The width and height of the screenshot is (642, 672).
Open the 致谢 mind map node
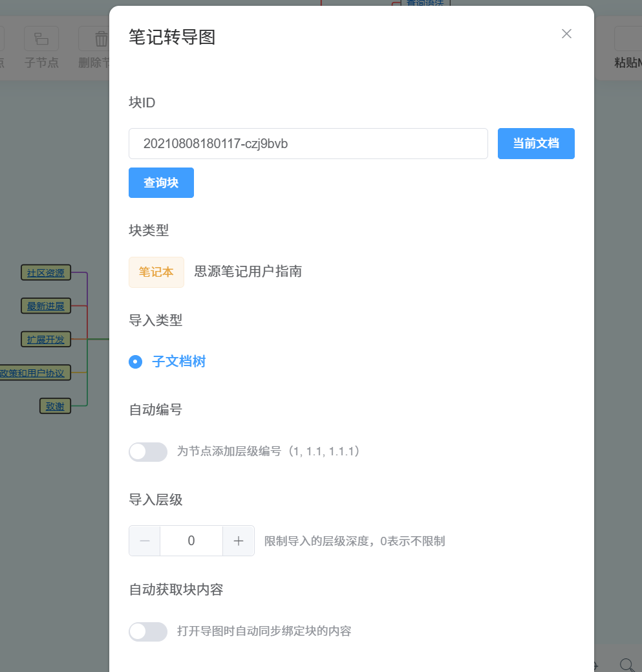tap(55, 406)
